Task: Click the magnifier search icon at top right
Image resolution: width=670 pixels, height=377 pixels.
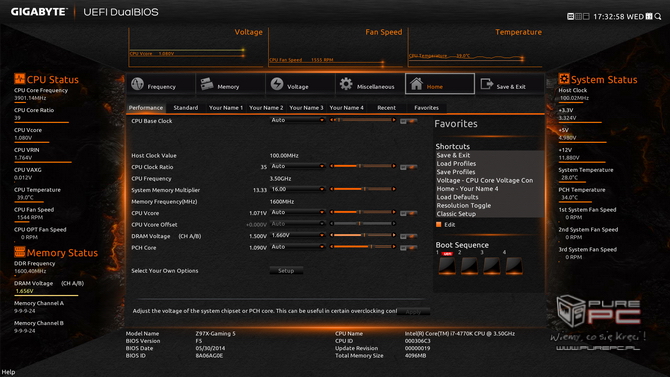Action: point(658,16)
